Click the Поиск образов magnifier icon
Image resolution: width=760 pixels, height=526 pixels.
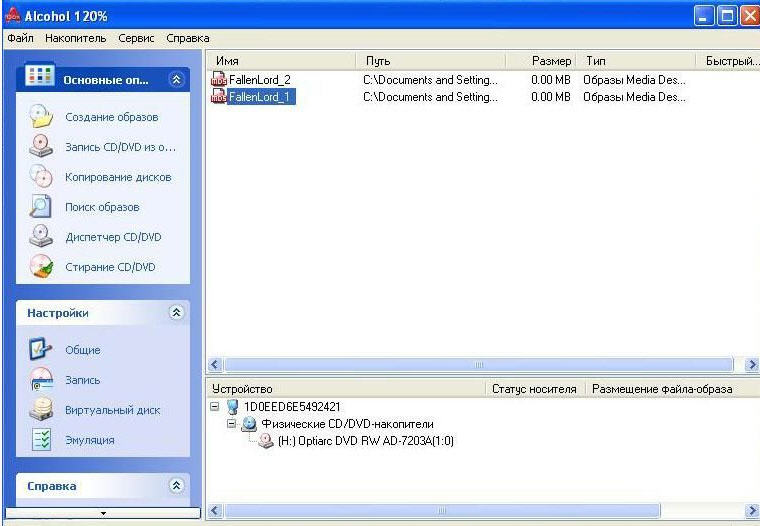tap(41, 207)
